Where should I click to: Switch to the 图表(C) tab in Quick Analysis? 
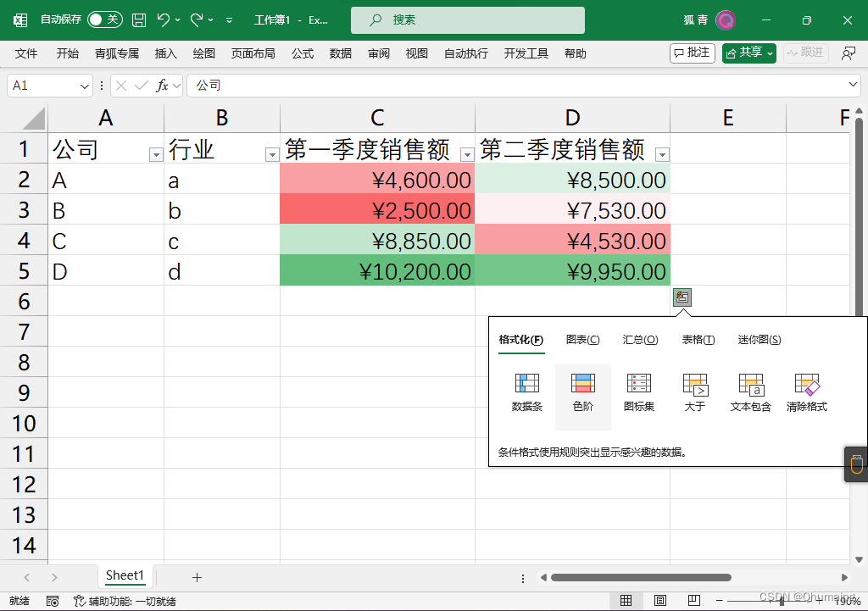tap(582, 339)
